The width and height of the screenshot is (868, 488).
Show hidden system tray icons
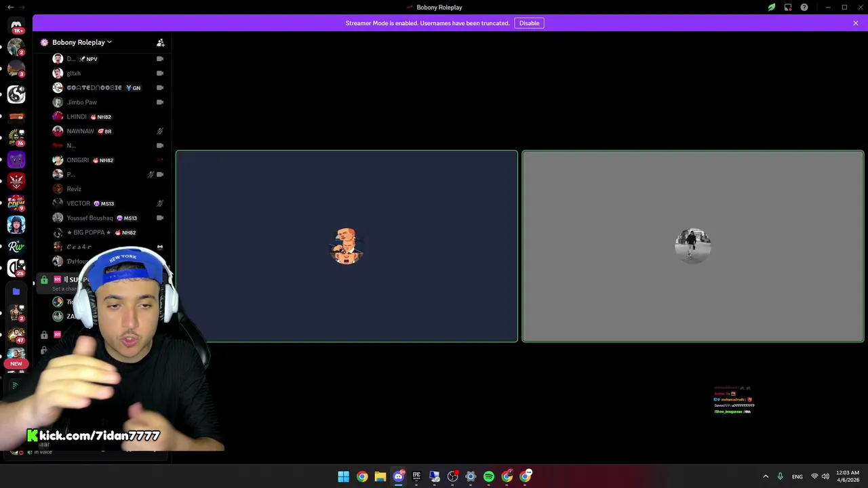pos(766,476)
